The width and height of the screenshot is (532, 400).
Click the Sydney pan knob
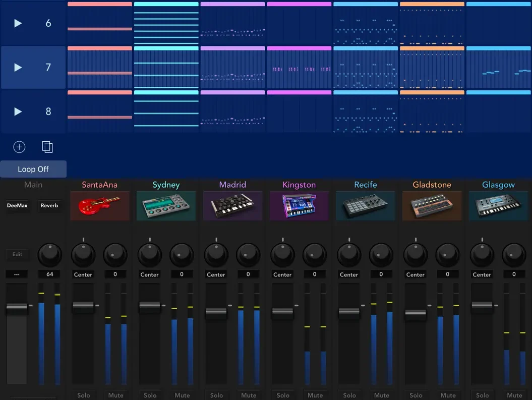click(150, 254)
